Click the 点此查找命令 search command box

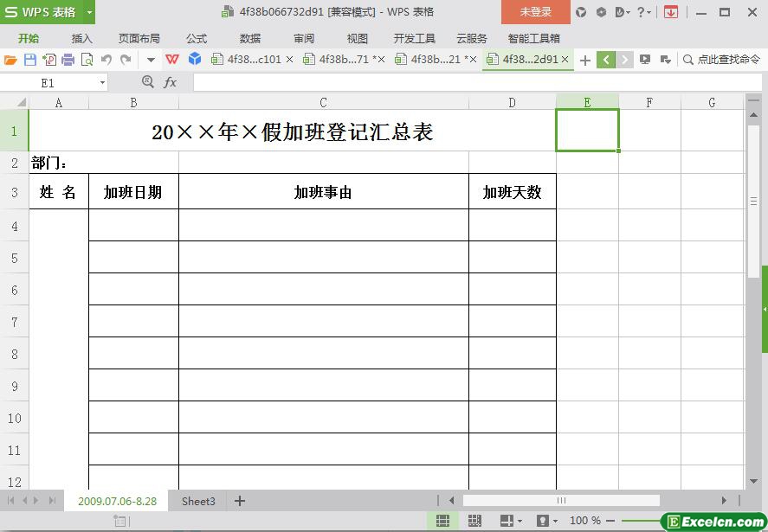pyautogui.click(x=720, y=60)
